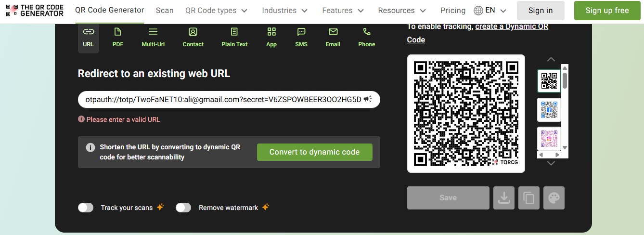Screen dimensions: 644x235
Task: Open the color palette customization icon
Action: pos(554,198)
